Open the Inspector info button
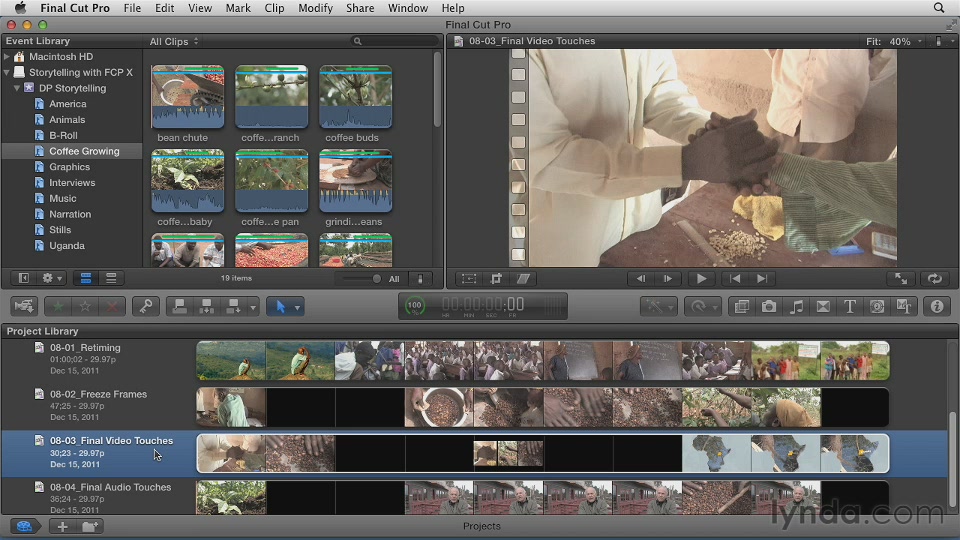Screen dimensions: 960x540 pyautogui.click(x=937, y=306)
